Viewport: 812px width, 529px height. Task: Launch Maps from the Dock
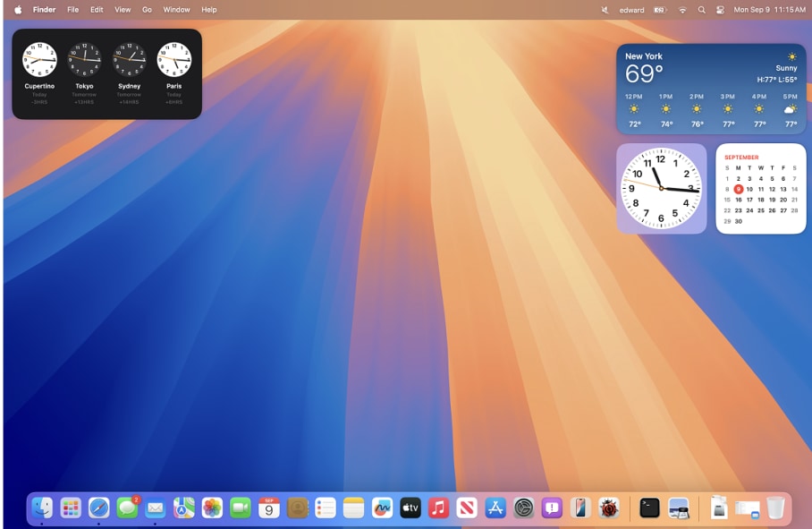184,508
